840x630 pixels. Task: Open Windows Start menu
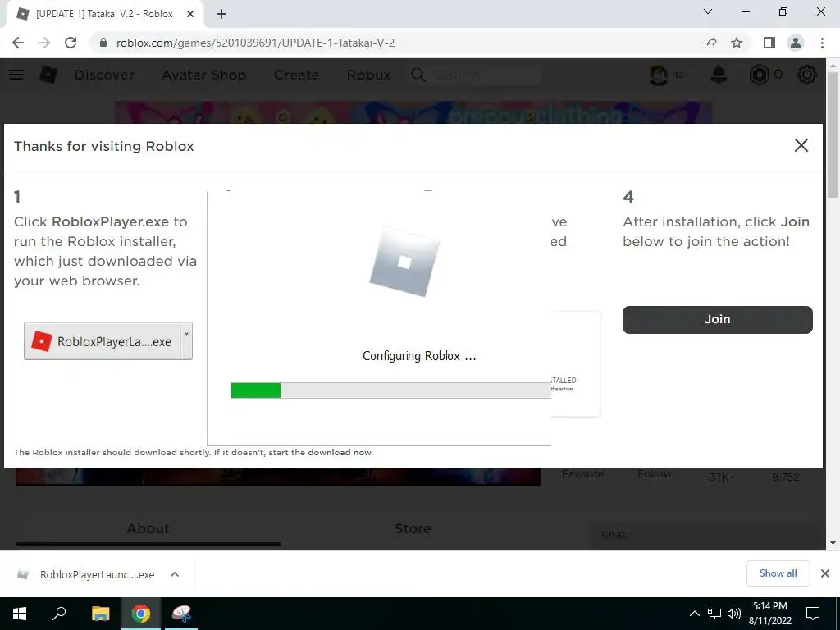pyautogui.click(x=20, y=614)
